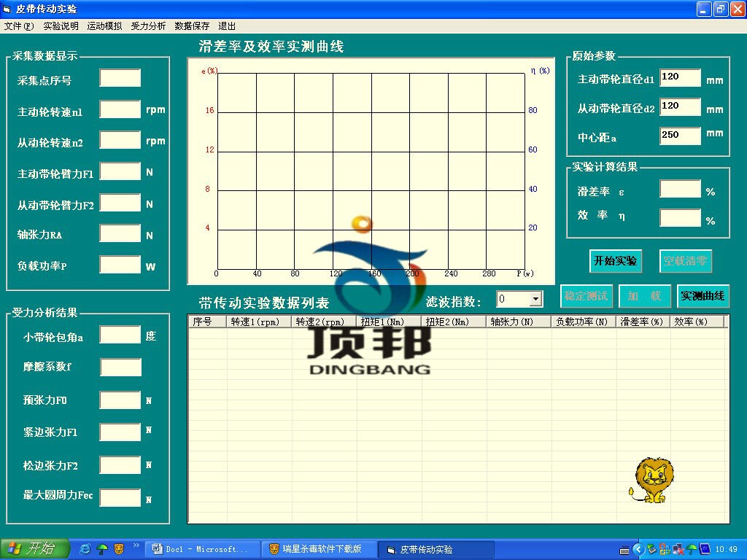Click the 中心距a input field
This screenshot has width=747, height=560.
(x=680, y=135)
